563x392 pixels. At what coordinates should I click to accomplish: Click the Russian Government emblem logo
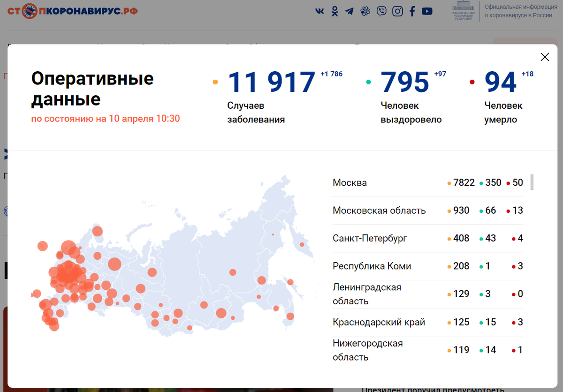[x=464, y=11]
